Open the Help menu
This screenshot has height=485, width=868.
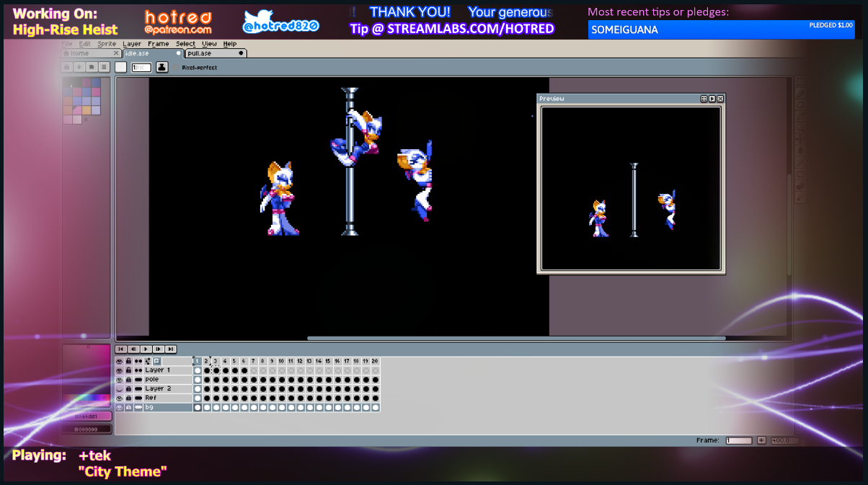coord(230,44)
